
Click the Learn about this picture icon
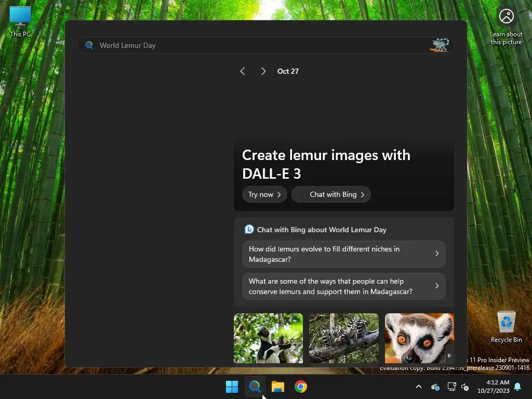[x=506, y=26]
